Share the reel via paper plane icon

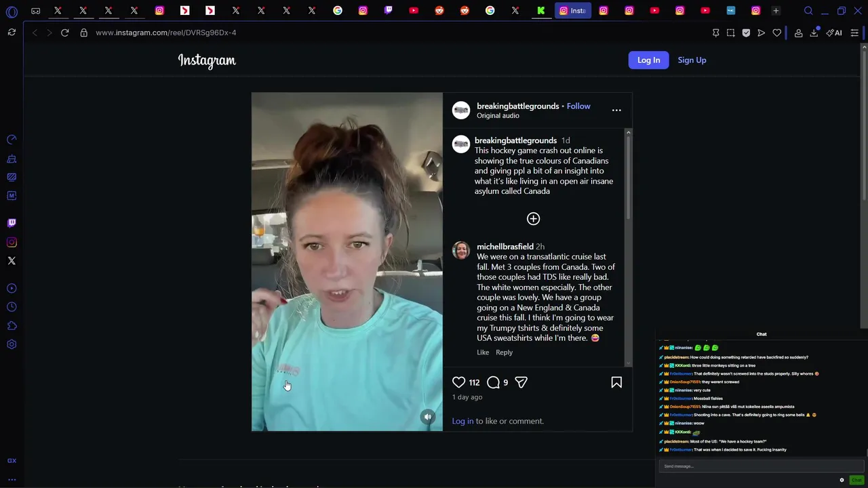click(521, 382)
